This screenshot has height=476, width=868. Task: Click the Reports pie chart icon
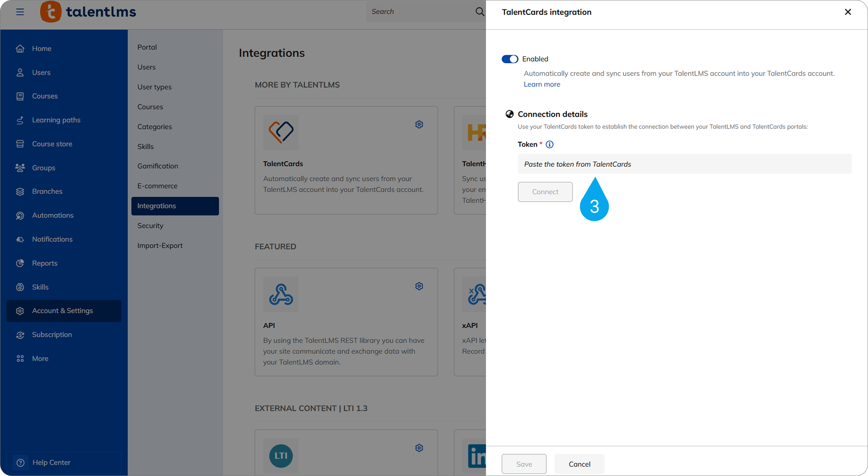[x=20, y=263]
